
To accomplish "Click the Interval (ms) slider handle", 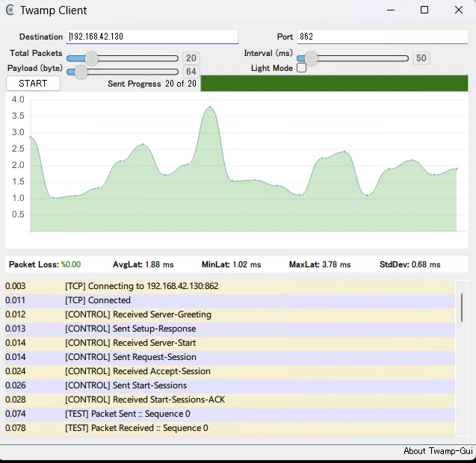I will point(311,58).
